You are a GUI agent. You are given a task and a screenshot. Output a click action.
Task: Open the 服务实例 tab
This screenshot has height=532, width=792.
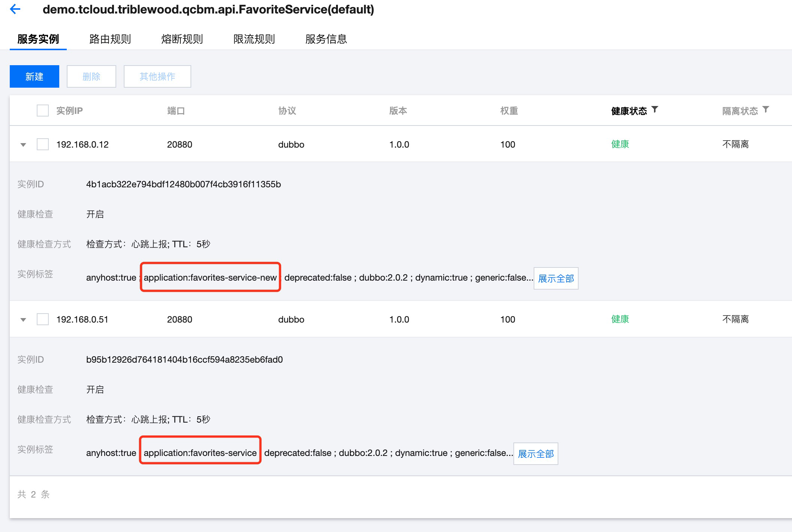coord(38,39)
